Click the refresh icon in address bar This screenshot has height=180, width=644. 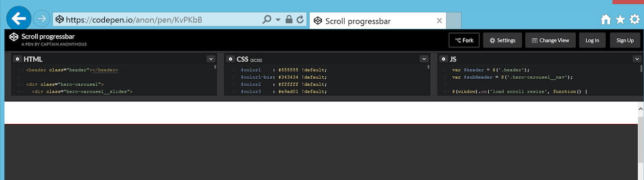(x=300, y=20)
